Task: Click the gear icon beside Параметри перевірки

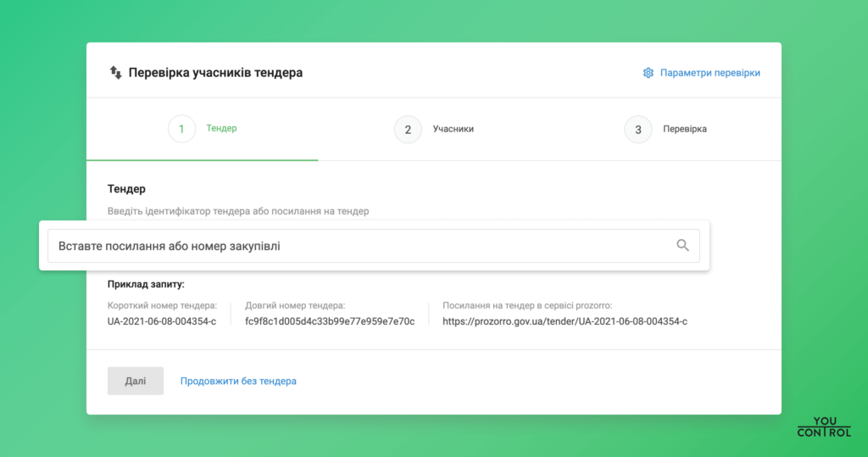Action: (x=648, y=73)
